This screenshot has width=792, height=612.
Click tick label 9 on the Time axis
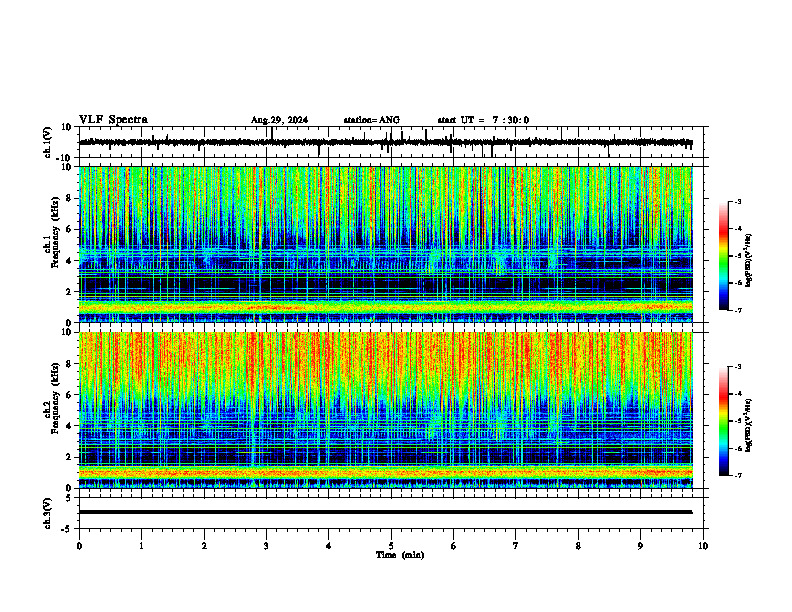coord(640,546)
